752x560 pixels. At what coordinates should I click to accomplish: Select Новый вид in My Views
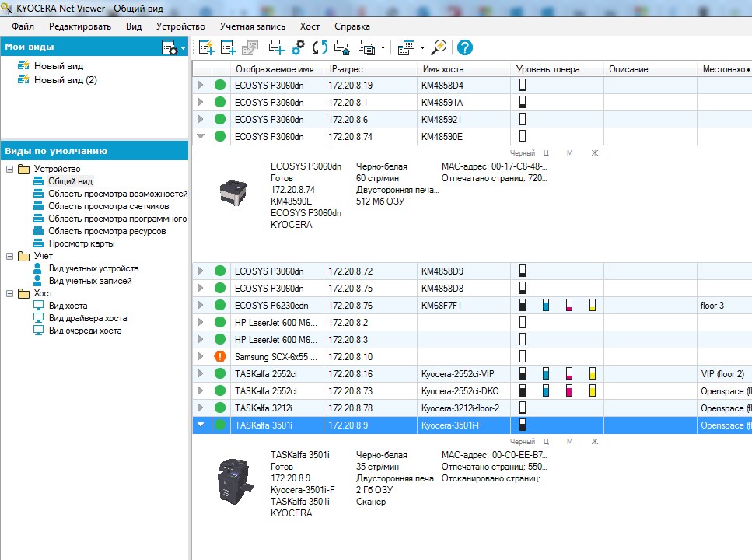(x=58, y=66)
